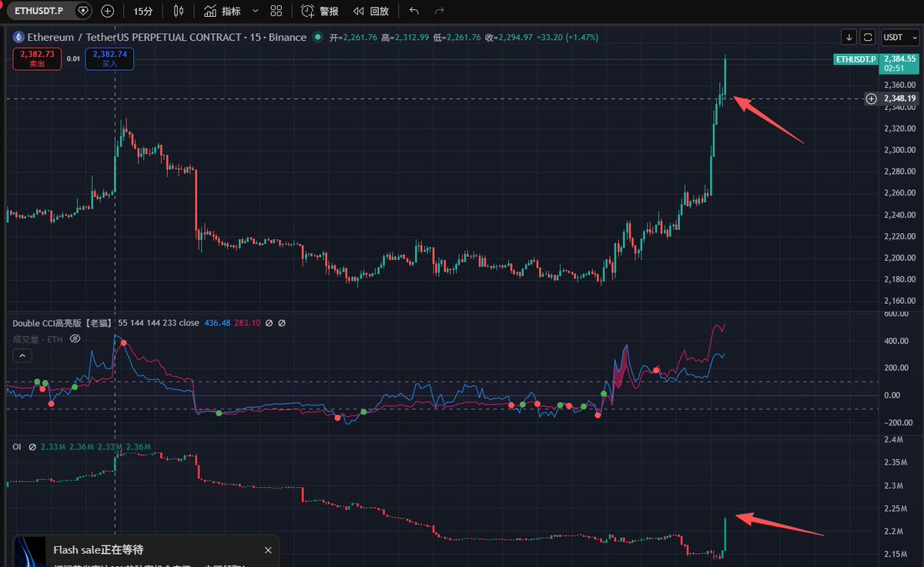Expand the chevron next to 指标
The height and width of the screenshot is (567, 924).
pos(256,11)
